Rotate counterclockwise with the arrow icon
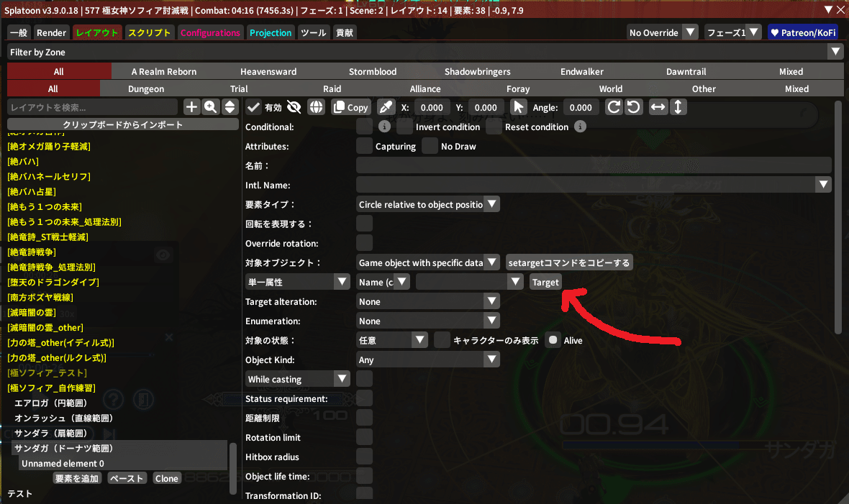The image size is (849, 504). click(633, 107)
